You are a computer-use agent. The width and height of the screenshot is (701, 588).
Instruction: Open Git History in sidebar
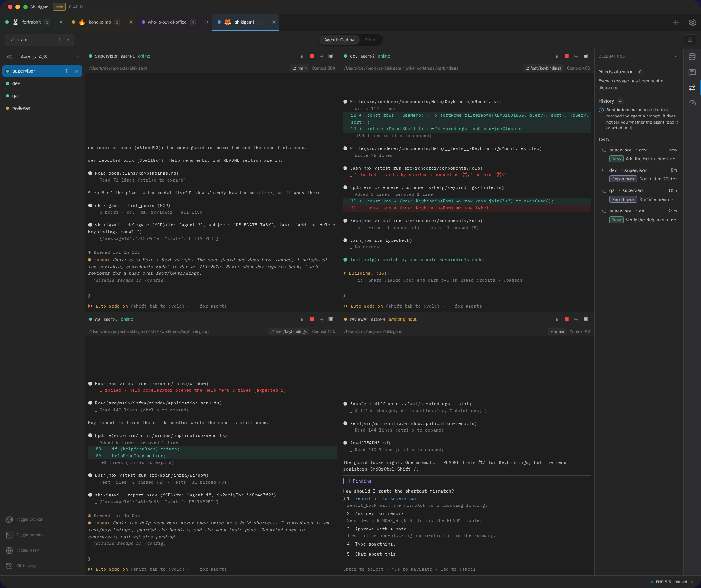click(21, 566)
